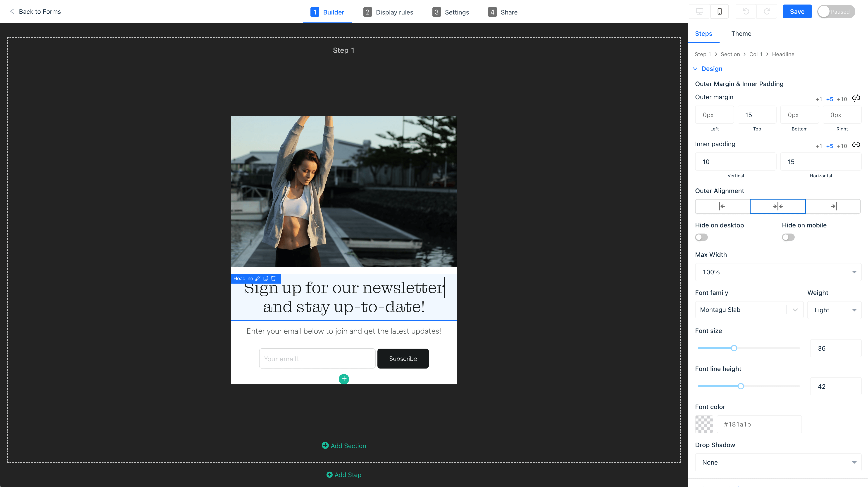The width and height of the screenshot is (868, 487).
Task: Toggle Hide on desktop for the headline
Action: point(701,237)
